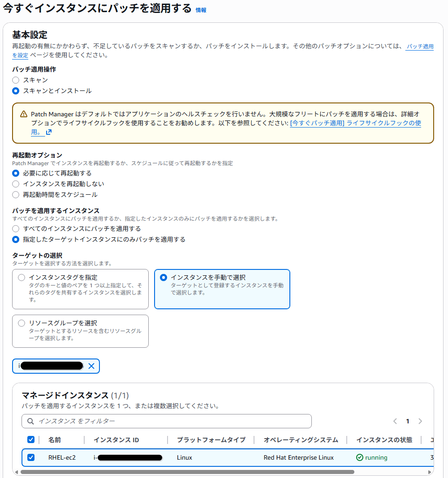Click the warning triangle icon in alert box
448x478 pixels.
pos(24,114)
